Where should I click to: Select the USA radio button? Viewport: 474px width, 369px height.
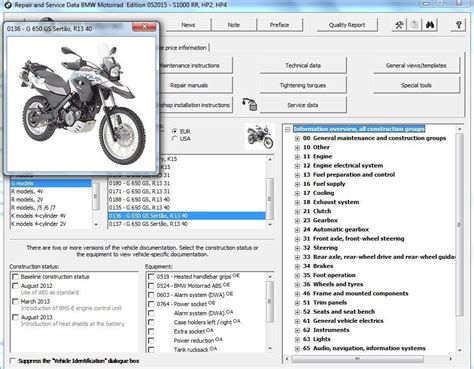174,139
